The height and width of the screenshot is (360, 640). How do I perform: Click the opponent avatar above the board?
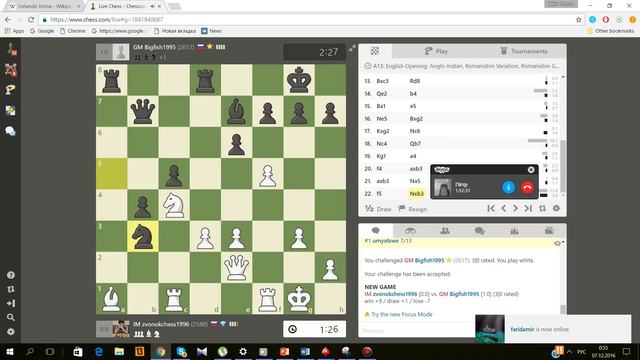[121, 52]
